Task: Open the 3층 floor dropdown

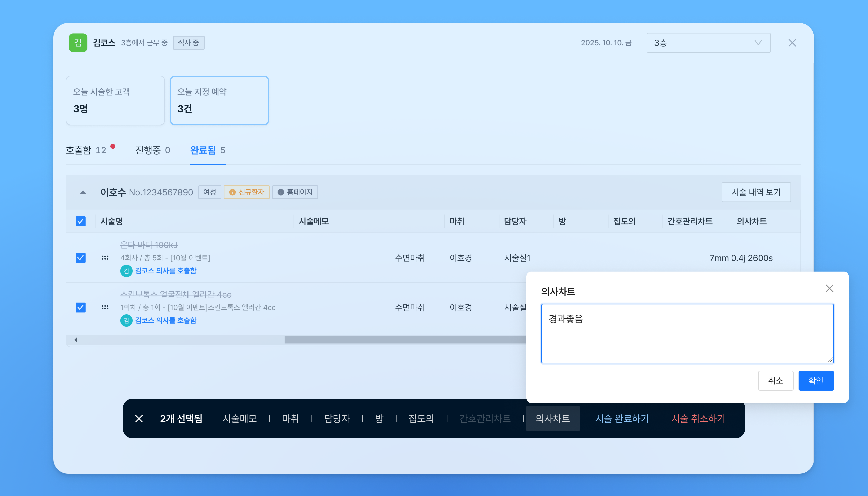Action: (708, 43)
